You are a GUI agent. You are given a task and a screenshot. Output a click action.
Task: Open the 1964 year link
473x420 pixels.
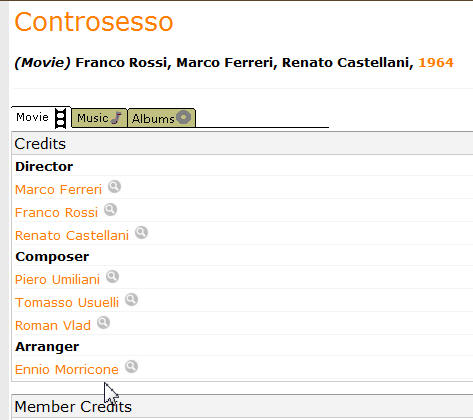pyautogui.click(x=436, y=62)
